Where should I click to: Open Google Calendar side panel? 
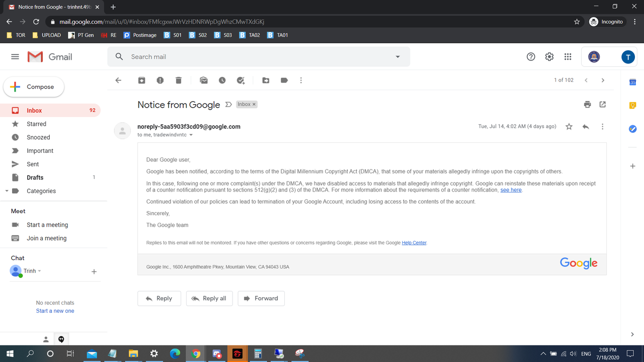coord(633,82)
